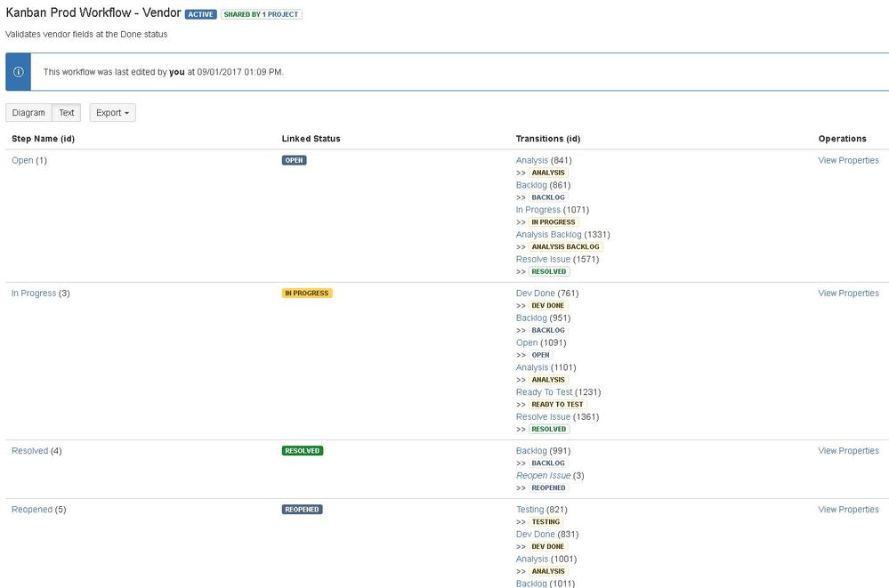
Task: Click the REOPENED linked status lozenge
Action: pyautogui.click(x=303, y=510)
